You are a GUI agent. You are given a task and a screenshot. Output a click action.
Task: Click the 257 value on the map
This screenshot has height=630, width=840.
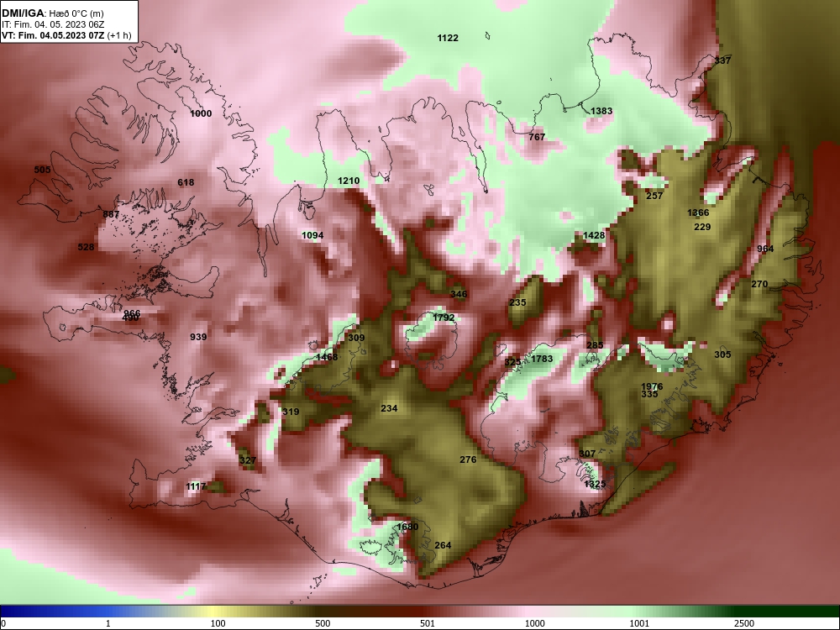pyautogui.click(x=654, y=196)
